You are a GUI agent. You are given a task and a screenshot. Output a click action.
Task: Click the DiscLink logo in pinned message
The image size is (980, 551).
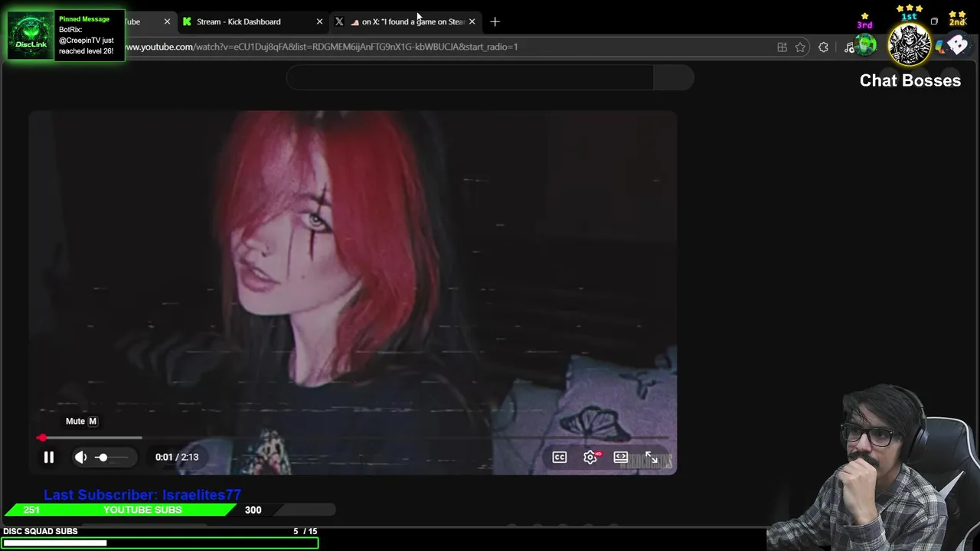[x=31, y=35]
